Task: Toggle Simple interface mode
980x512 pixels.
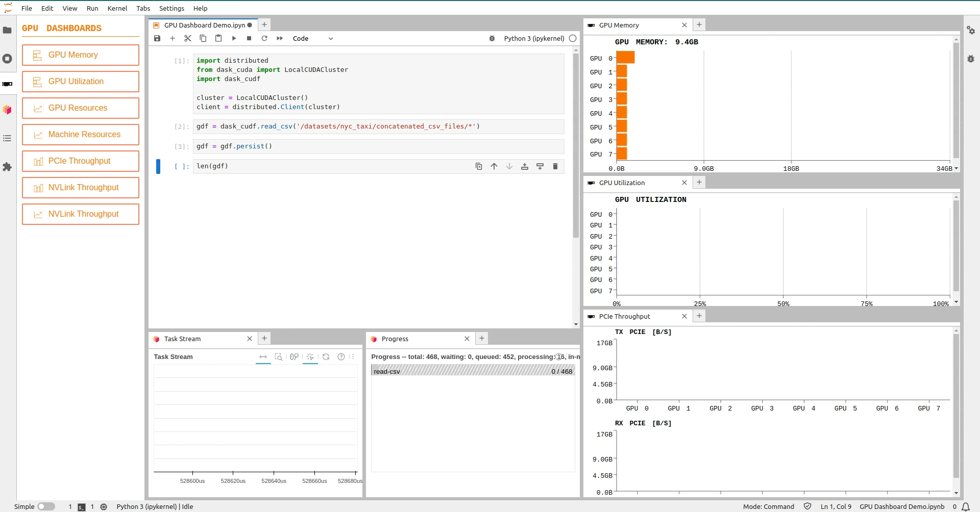Action: (46, 506)
